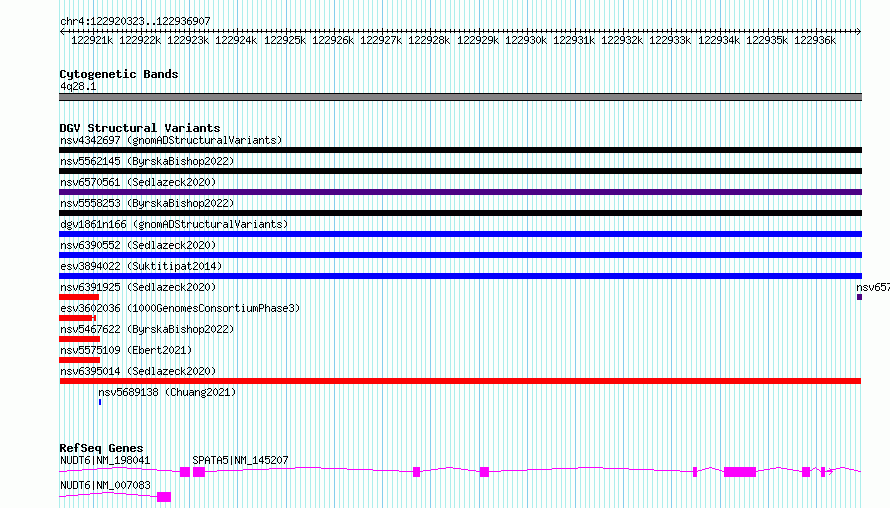Screen dimensions: 890x508
Task: Open the nsv5689138 (Chuang2021) label
Action: coord(167,392)
